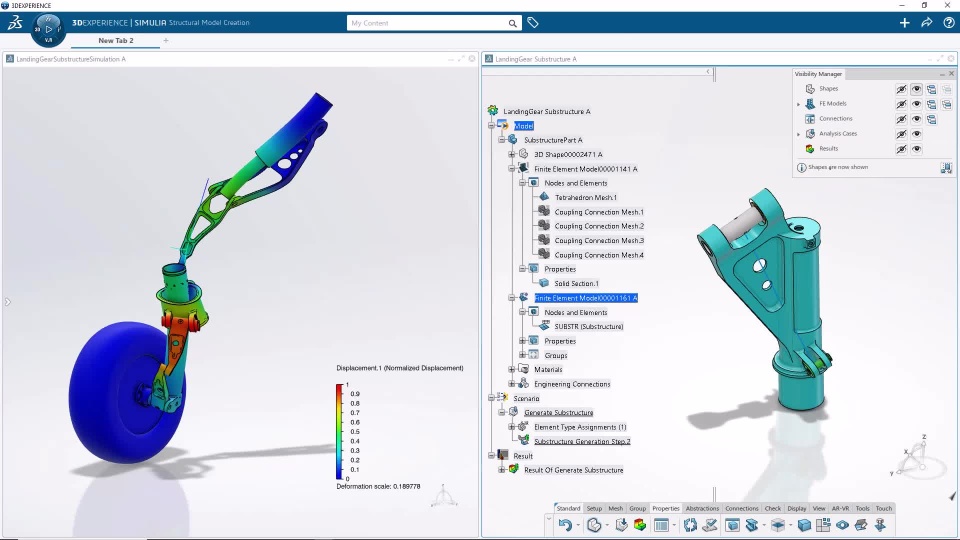Switch to the Mesh toolbar tab
Image resolution: width=960 pixels, height=540 pixels.
615,508
